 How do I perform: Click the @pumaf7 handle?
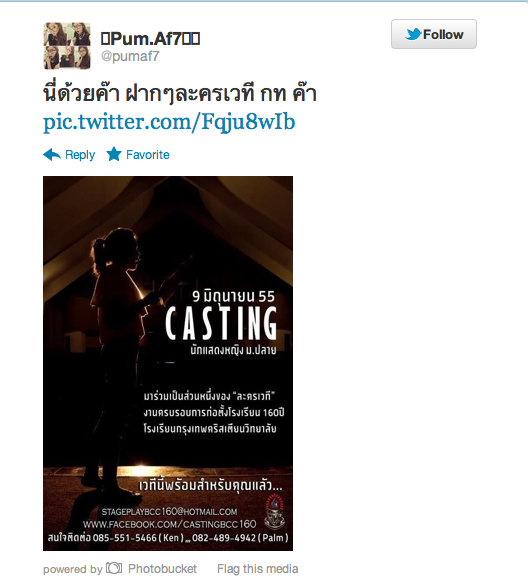tap(130, 56)
